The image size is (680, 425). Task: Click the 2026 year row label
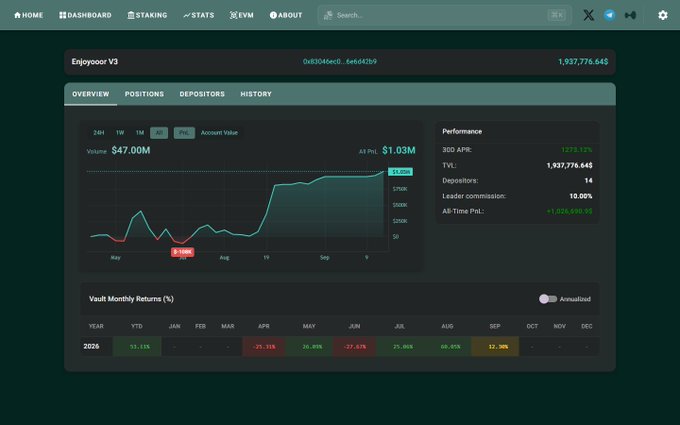click(x=91, y=346)
